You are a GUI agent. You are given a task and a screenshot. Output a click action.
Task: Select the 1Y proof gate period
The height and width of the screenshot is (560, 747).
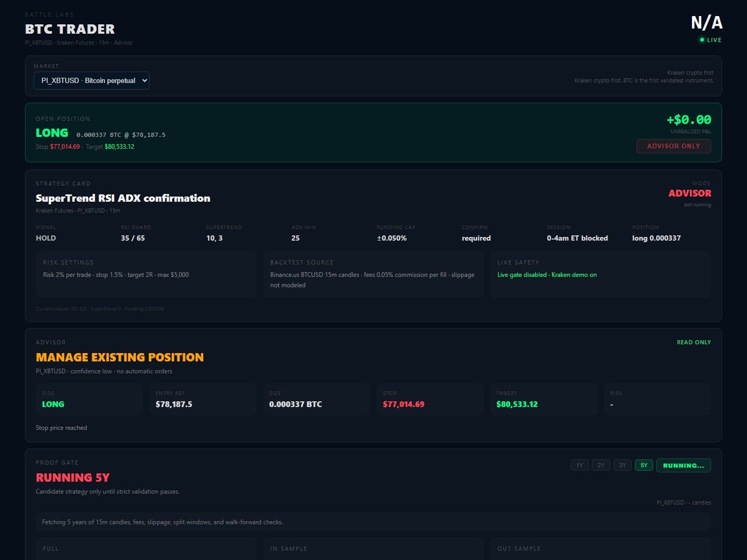coord(579,465)
